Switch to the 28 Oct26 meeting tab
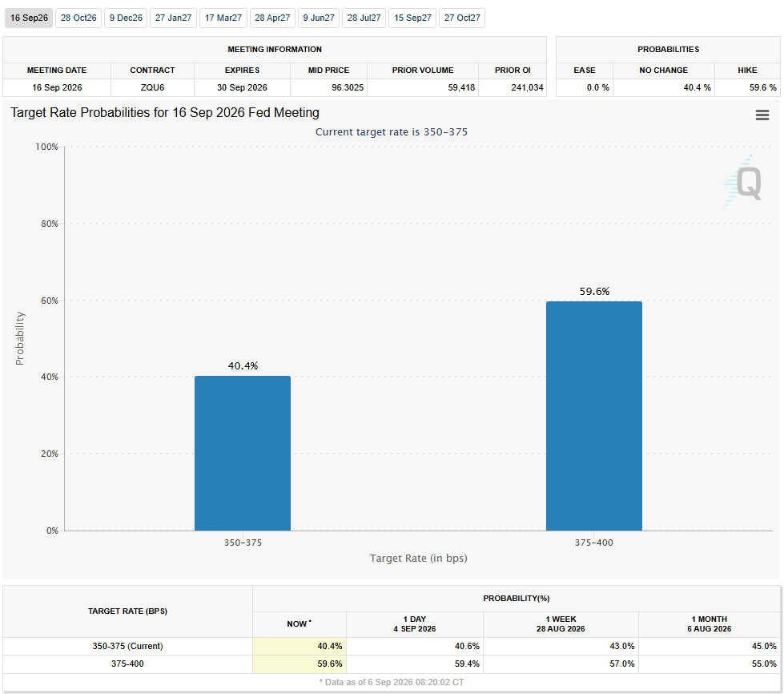The height and width of the screenshot is (694, 784). coord(78,18)
